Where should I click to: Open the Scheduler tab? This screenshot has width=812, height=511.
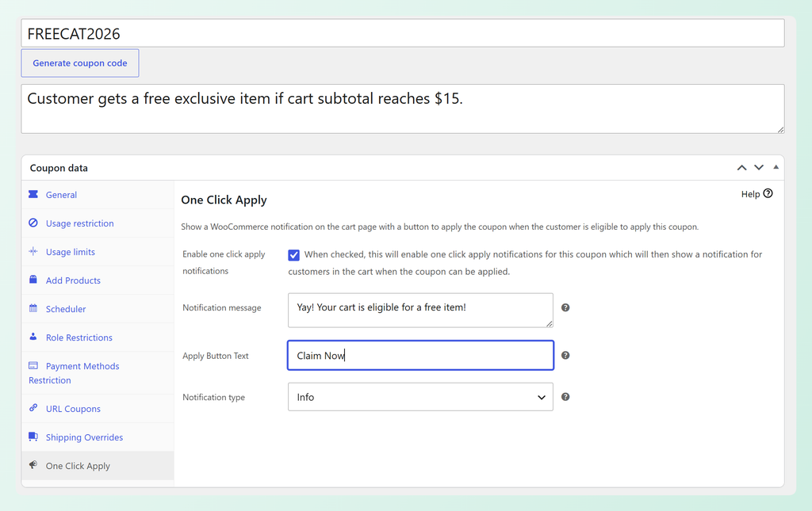point(98,308)
